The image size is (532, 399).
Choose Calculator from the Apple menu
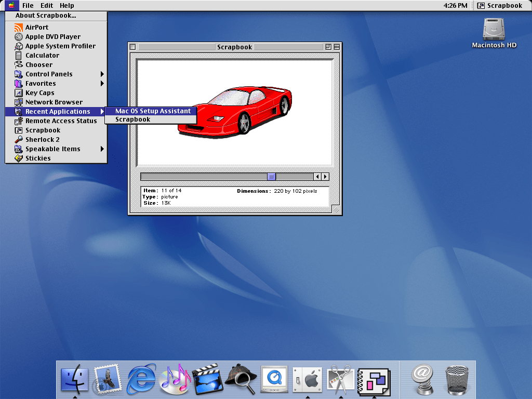(x=42, y=56)
